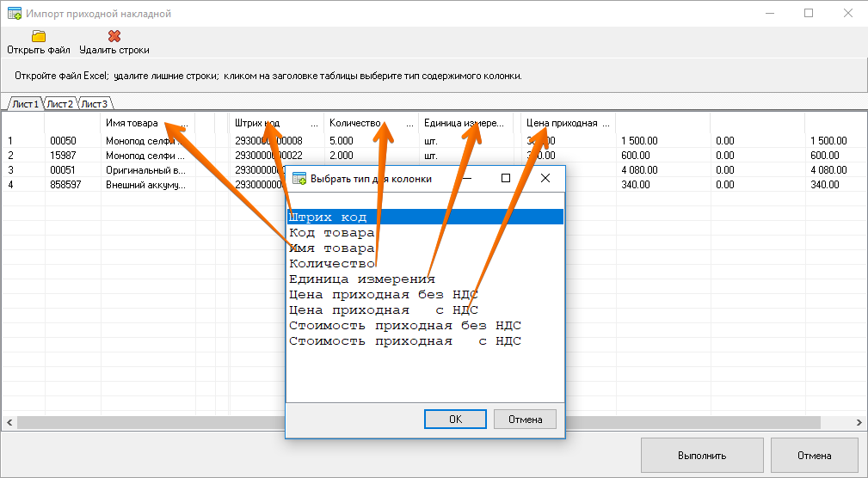Click the Штрих код column header
The height and width of the screenshot is (478, 868).
tap(276, 124)
